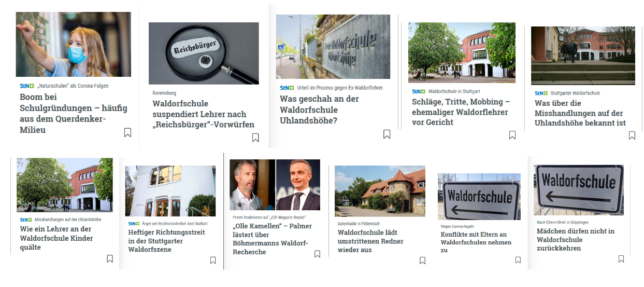The height and width of the screenshot is (287, 644).
Task: Save the Heftiger Richtungsstreit article with bookmark
Action: 213,260
